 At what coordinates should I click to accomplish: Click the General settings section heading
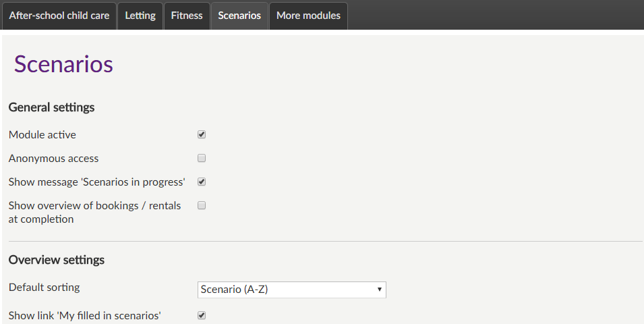click(x=52, y=107)
